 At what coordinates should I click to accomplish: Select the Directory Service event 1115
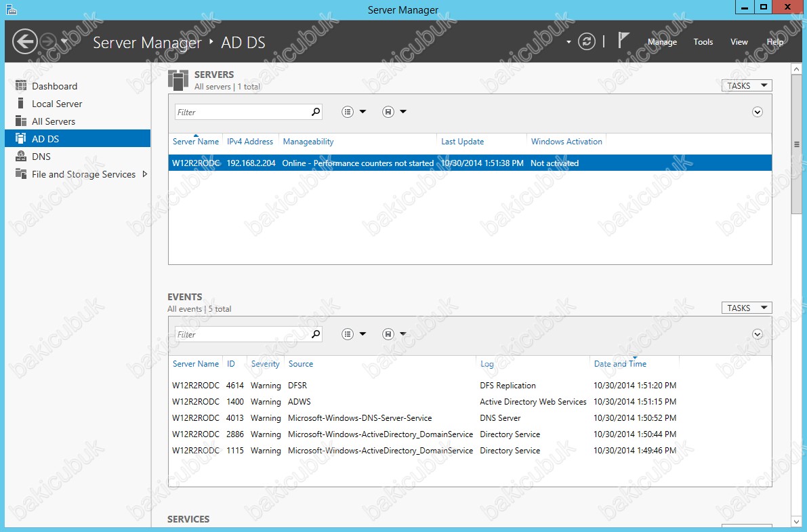pyautogui.click(x=470, y=451)
